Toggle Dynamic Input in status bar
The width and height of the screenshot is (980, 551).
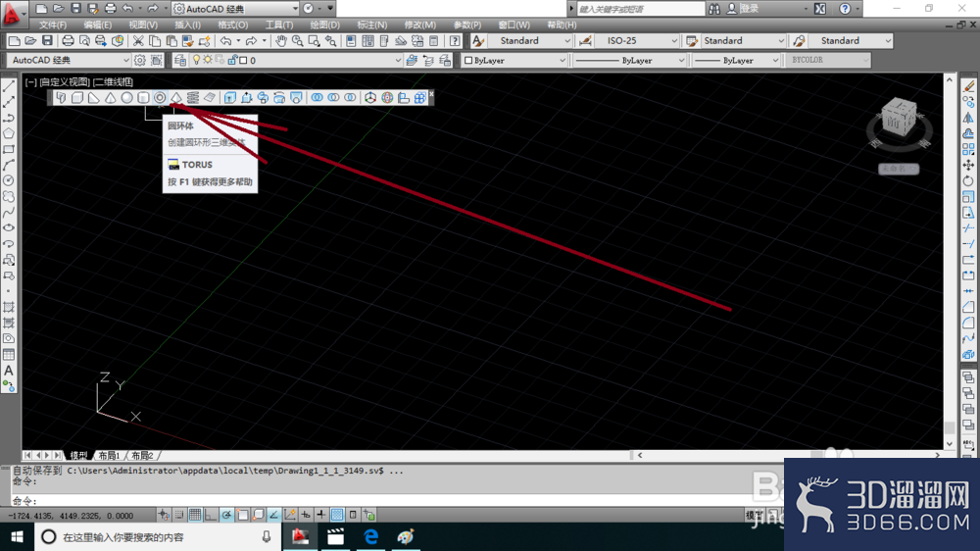306,515
